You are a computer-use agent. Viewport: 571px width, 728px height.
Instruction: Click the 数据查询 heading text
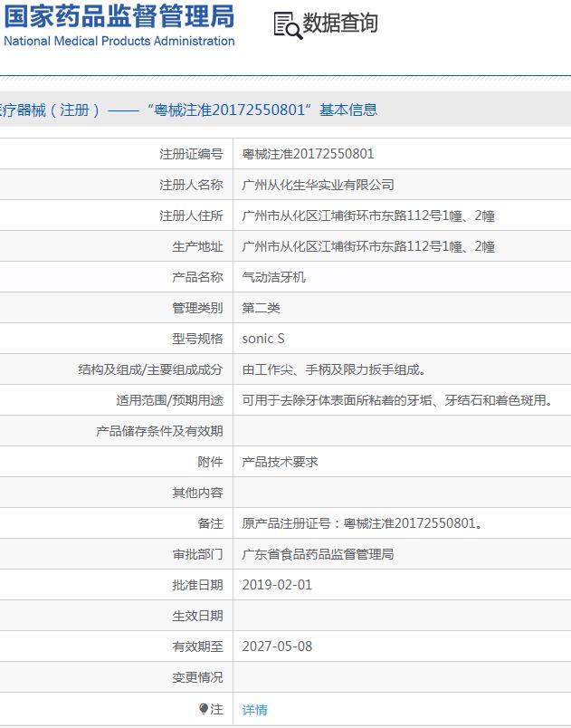(x=340, y=23)
